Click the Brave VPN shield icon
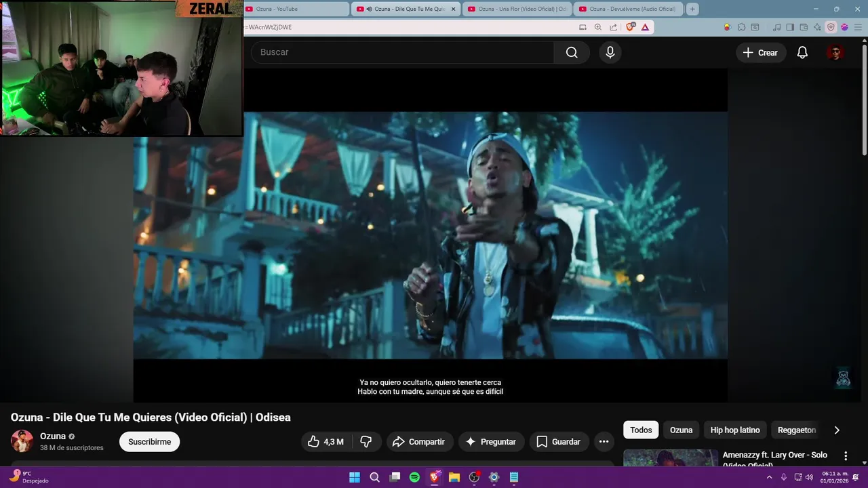 [x=831, y=27]
